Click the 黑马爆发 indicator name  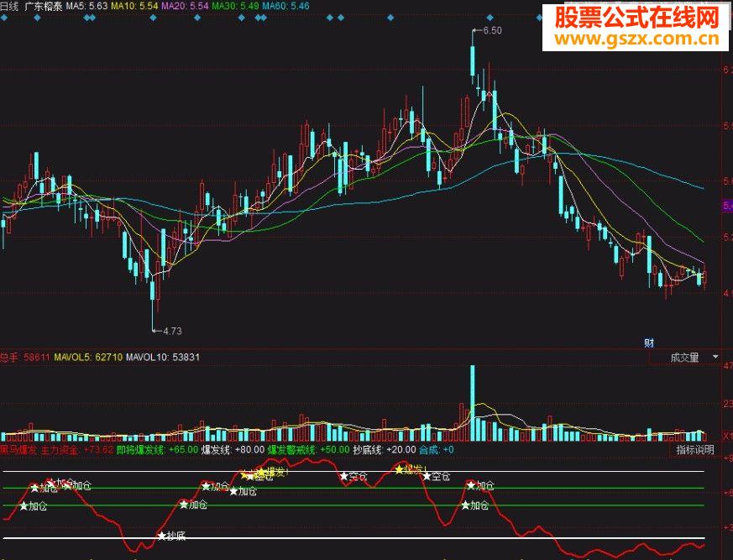click(18, 450)
